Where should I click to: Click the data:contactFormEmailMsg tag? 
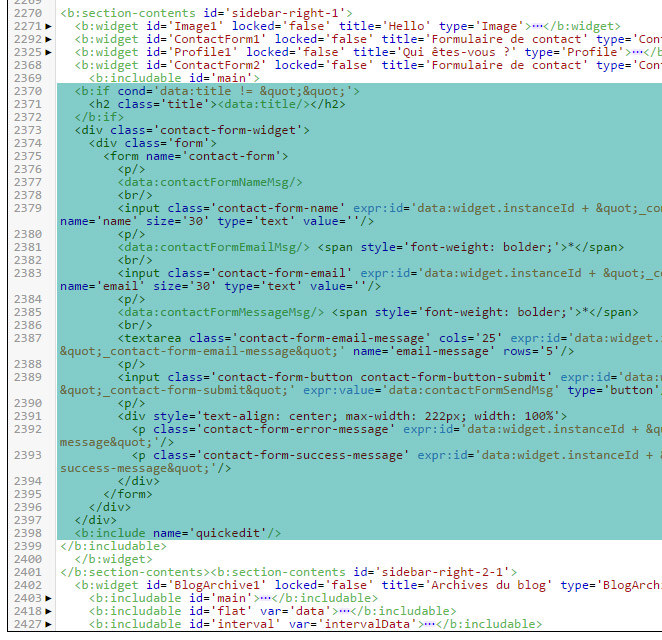(214, 247)
